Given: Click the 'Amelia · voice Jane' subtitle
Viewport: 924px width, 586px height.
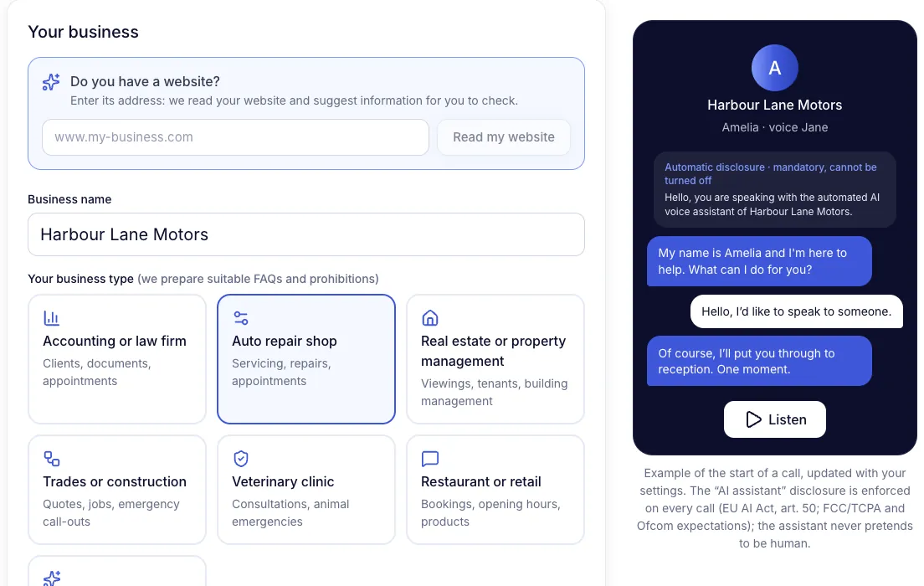Looking at the screenshot, I should pos(774,127).
